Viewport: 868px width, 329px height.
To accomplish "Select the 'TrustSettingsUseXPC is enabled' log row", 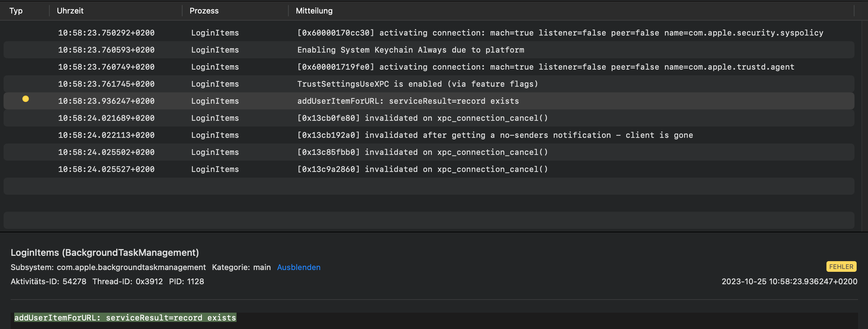I will (x=417, y=84).
